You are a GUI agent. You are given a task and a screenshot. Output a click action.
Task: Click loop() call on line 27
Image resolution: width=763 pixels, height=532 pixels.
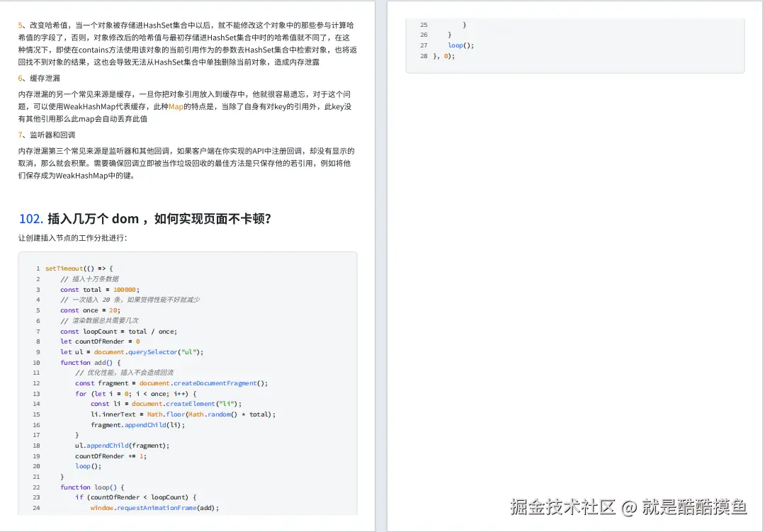(x=456, y=45)
